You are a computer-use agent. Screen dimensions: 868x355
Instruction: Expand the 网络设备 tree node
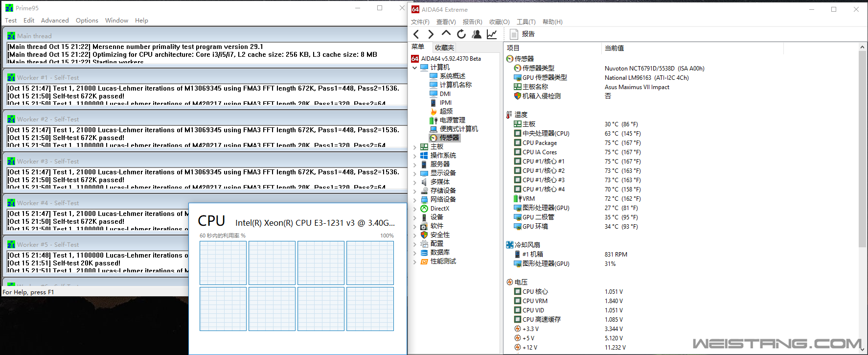click(x=415, y=200)
